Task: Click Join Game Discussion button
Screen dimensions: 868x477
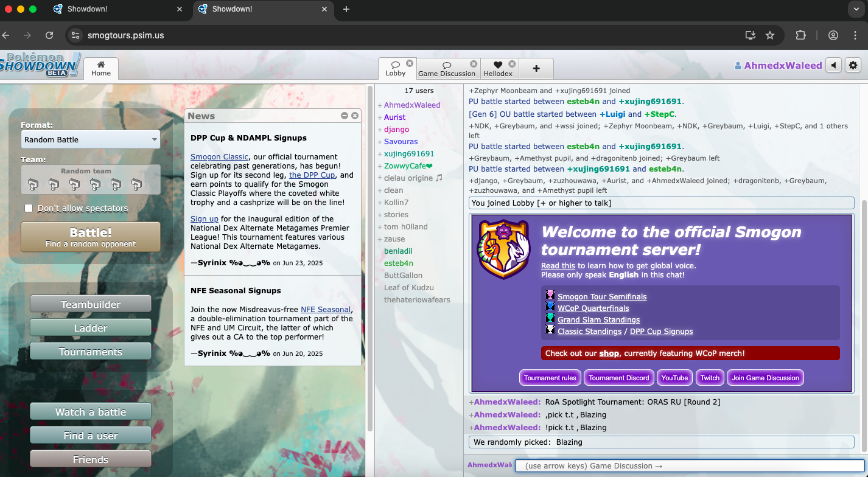Action: 765,378
